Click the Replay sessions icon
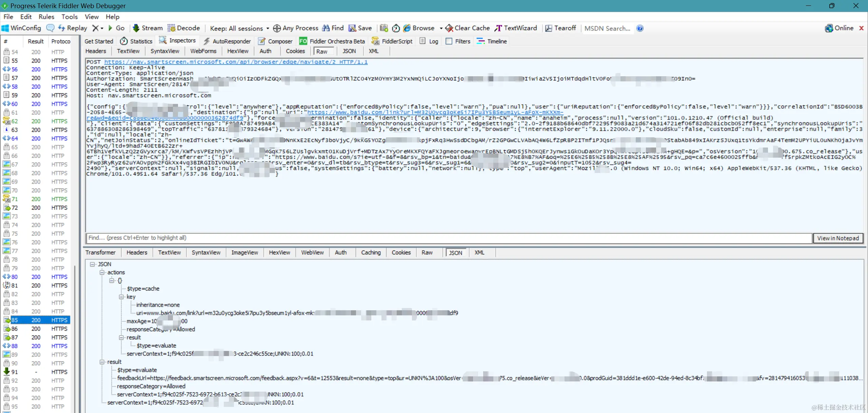The height and width of the screenshot is (413, 868). 62,28
